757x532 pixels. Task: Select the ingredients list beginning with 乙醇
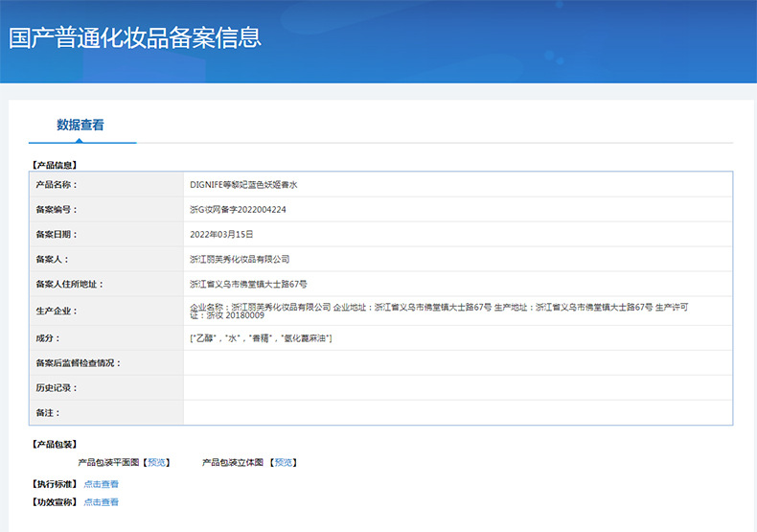(261, 338)
